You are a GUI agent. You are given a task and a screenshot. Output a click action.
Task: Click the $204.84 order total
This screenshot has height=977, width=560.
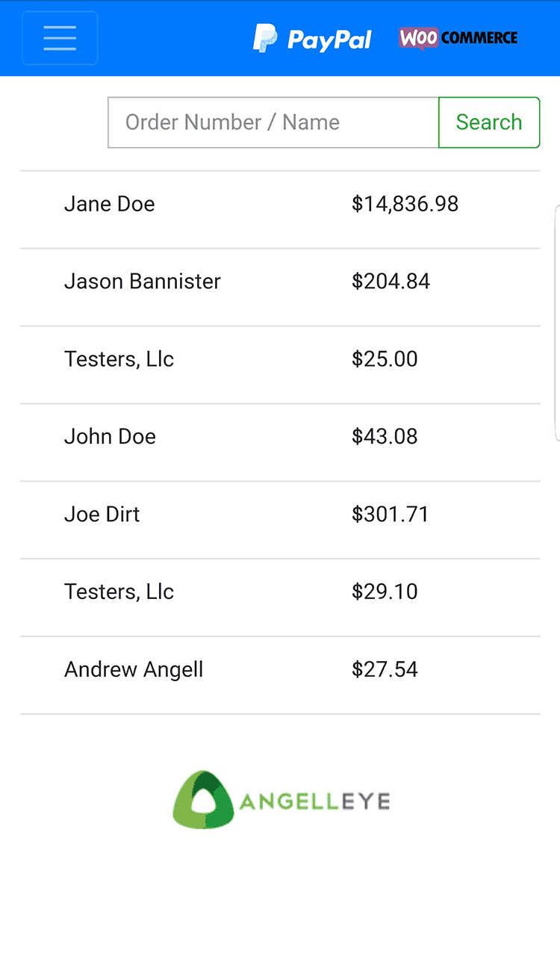click(x=391, y=282)
